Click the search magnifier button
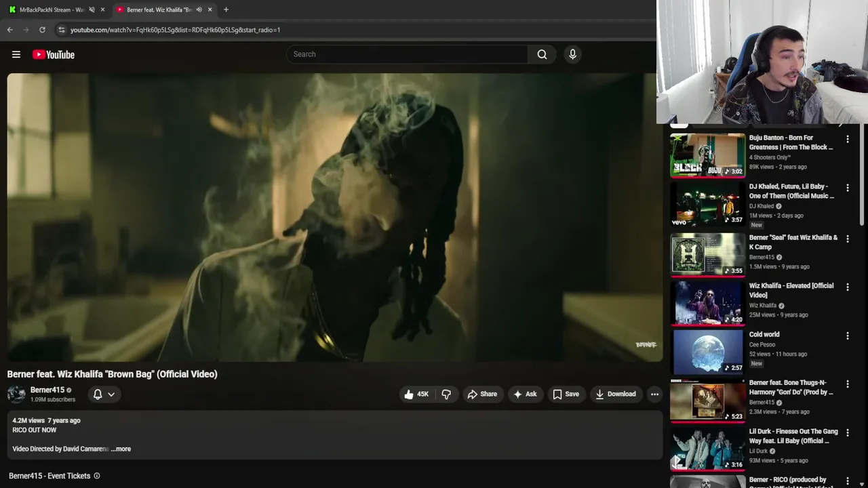Viewport: 868px width, 488px height. tap(542, 54)
